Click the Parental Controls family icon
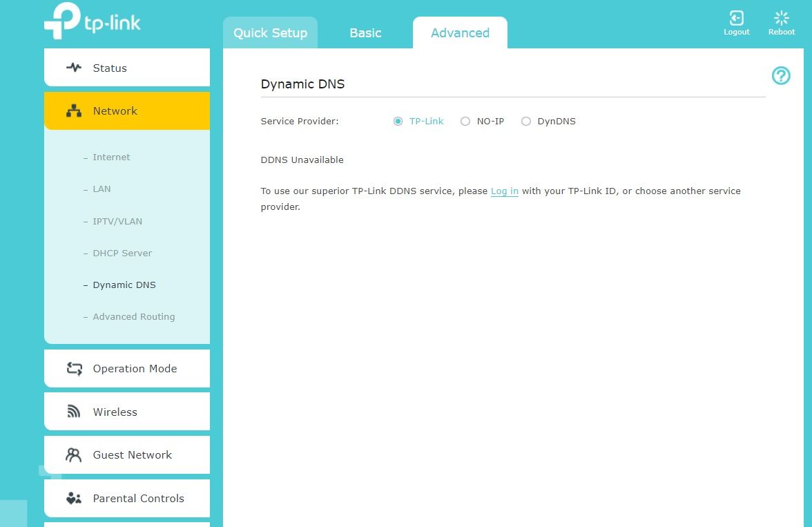Screen dimensions: 812x527 click(x=74, y=498)
